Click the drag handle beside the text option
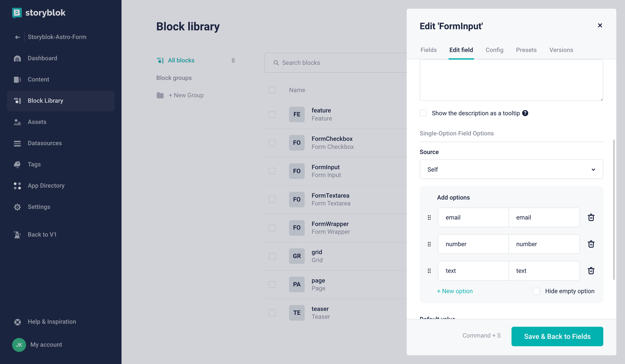Viewport: 625px width, 364px height. [429, 271]
